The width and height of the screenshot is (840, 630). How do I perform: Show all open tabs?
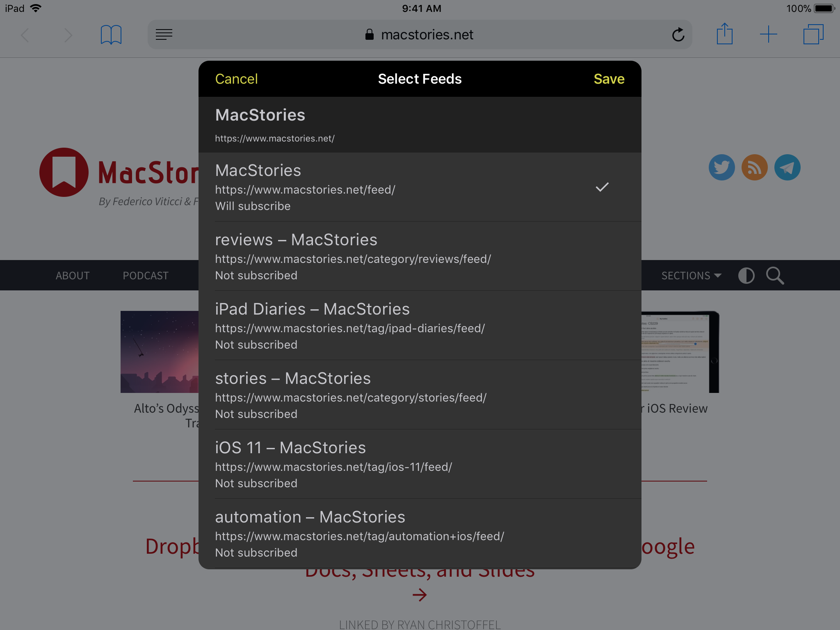pyautogui.click(x=813, y=34)
